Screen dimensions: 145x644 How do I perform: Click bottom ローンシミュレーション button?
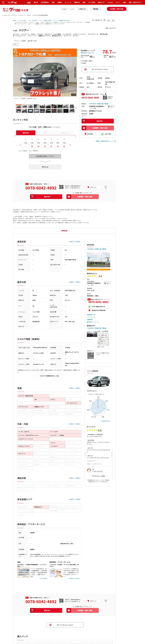[65, 625]
